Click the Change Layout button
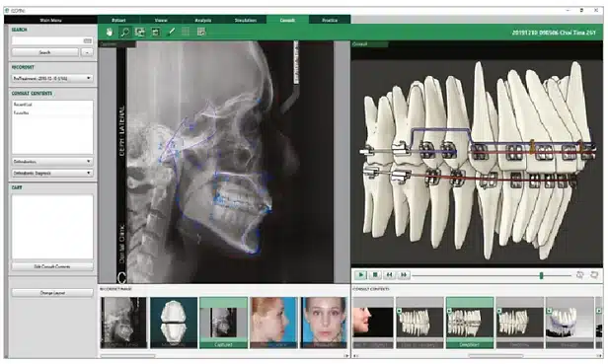The height and width of the screenshot is (364, 608). (x=52, y=293)
